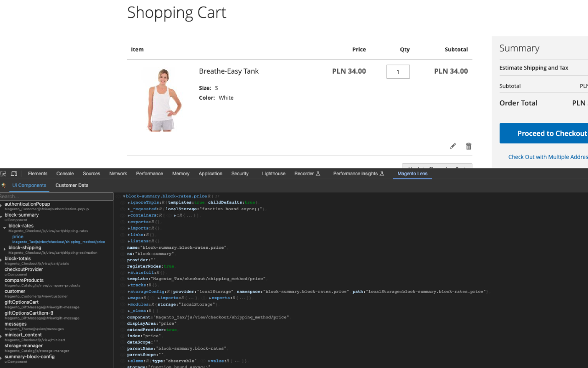Expand the ignoreTmpls property
Screen dimensions: 588x368
click(129, 202)
